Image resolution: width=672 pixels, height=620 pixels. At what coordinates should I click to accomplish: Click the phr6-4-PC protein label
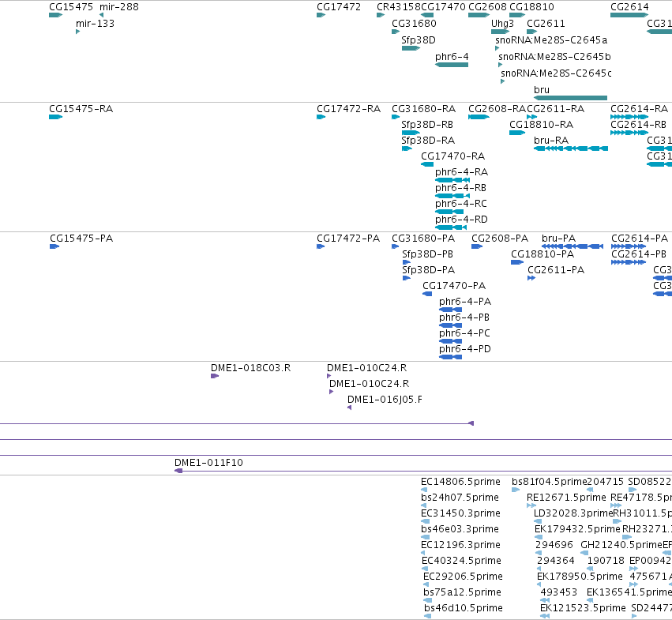pyautogui.click(x=464, y=333)
